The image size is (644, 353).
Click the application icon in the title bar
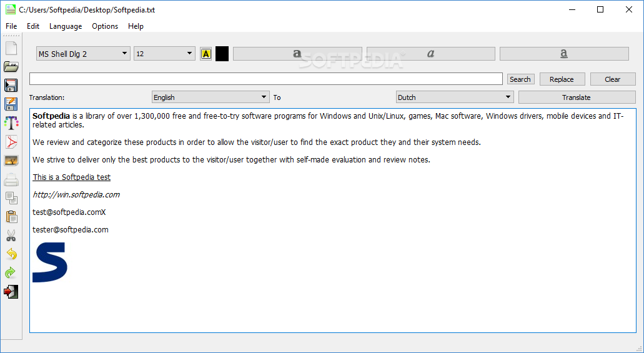pos(11,9)
